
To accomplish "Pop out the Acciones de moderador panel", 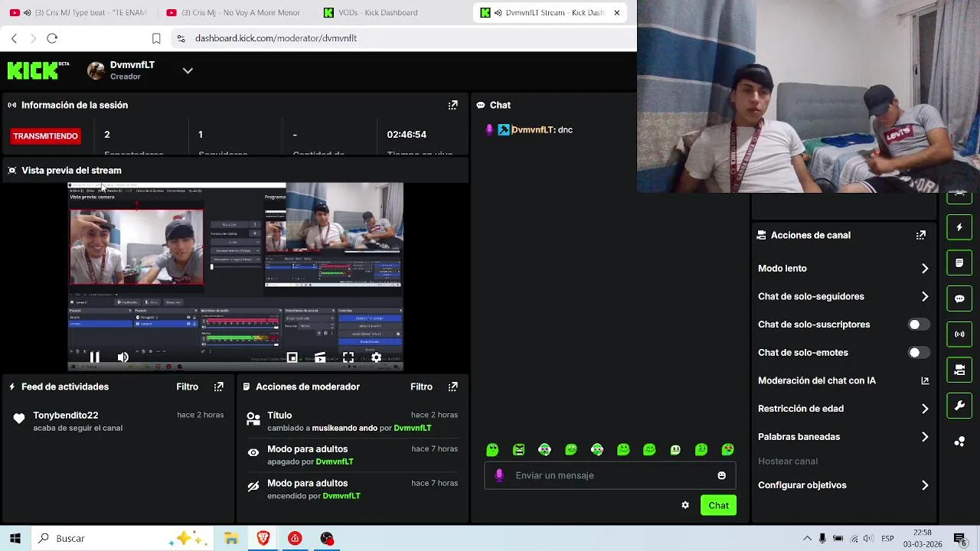I will [x=453, y=386].
